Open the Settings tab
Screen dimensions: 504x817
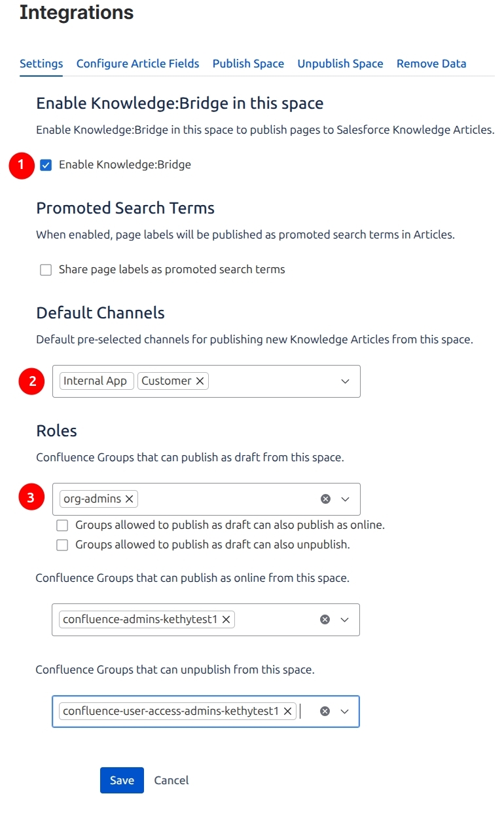[41, 64]
